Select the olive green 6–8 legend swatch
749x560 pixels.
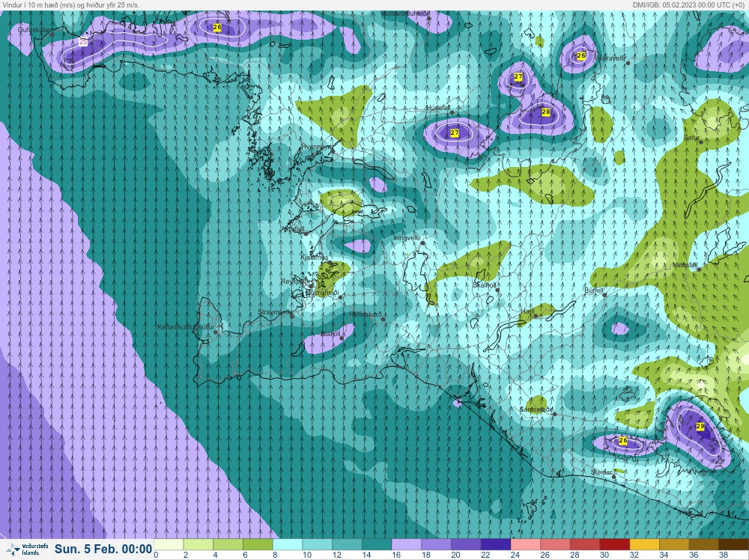(x=258, y=545)
